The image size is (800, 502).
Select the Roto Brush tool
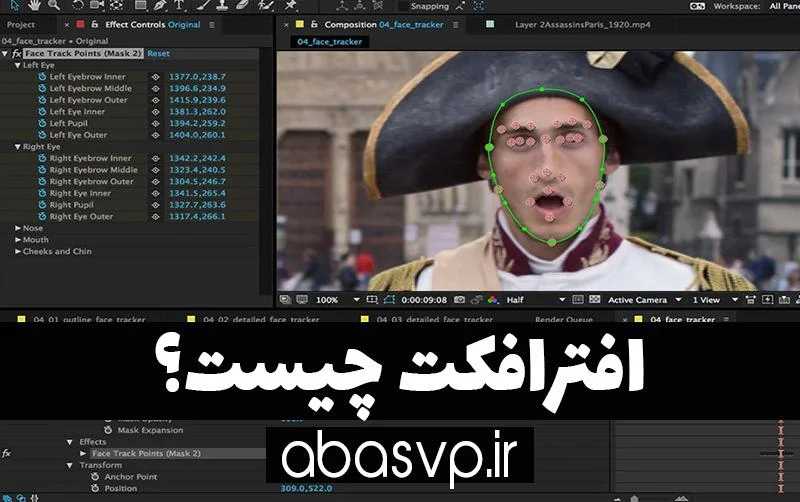[x=266, y=5]
